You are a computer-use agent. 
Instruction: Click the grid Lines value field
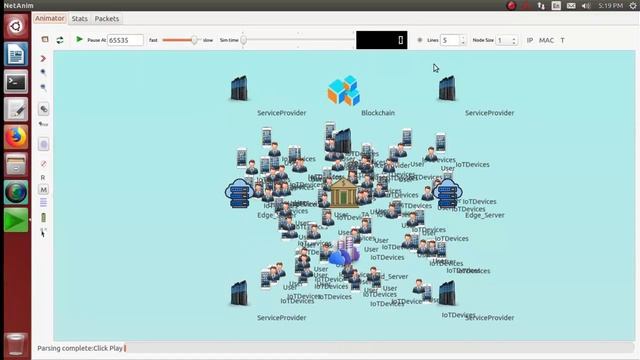click(450, 40)
